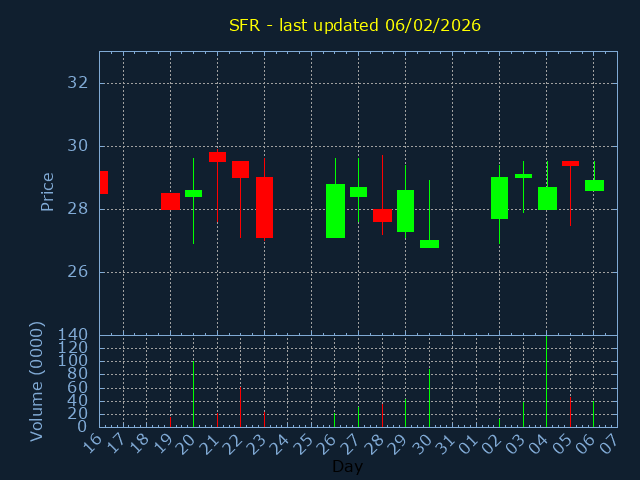Select the large green candlestick on day 26
640x480 pixels.
(x=335, y=211)
